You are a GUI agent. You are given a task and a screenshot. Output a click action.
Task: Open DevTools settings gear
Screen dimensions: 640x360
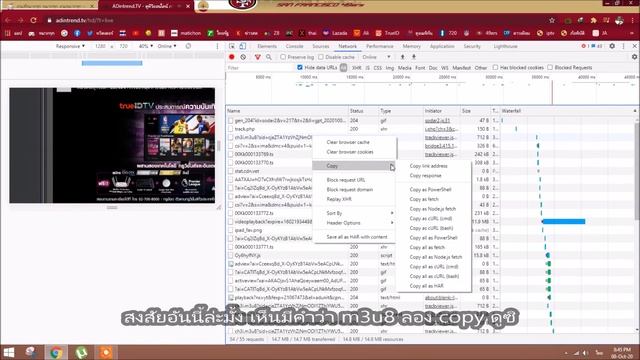[612, 46]
